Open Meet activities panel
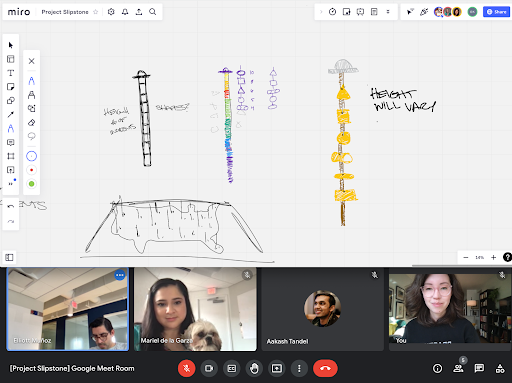 [500, 368]
